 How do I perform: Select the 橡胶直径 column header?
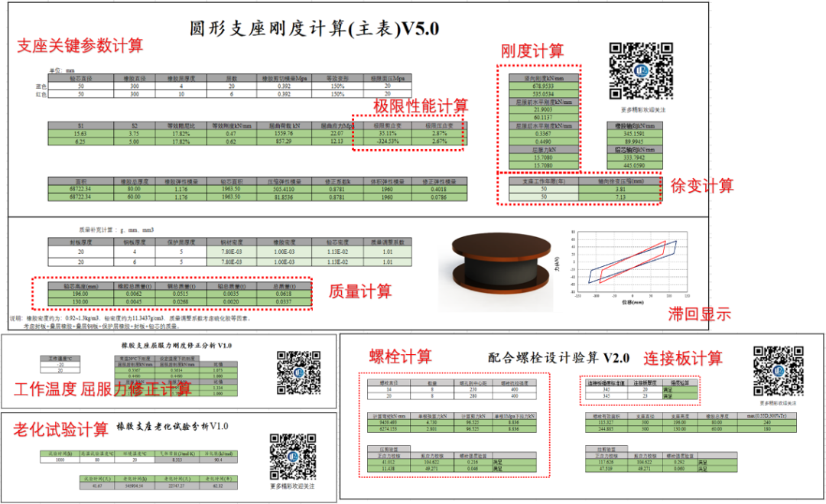click(x=135, y=78)
